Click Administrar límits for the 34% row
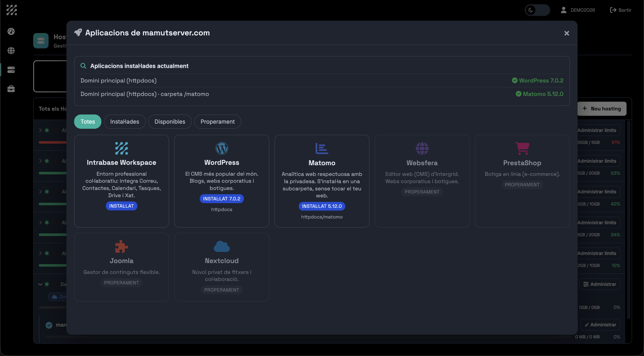 (597, 222)
